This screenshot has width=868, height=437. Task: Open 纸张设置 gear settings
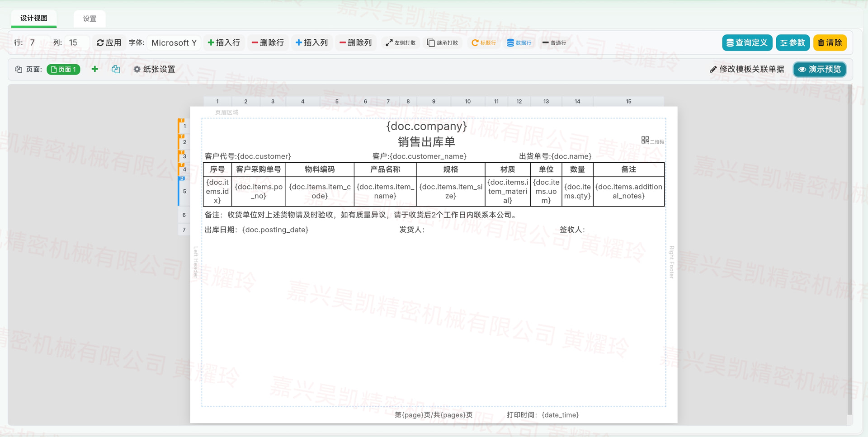(154, 69)
